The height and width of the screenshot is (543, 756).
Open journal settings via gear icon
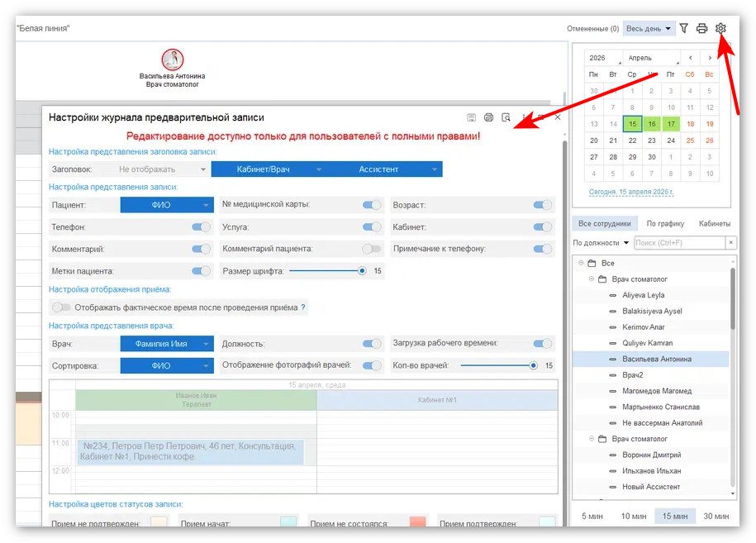(x=720, y=28)
